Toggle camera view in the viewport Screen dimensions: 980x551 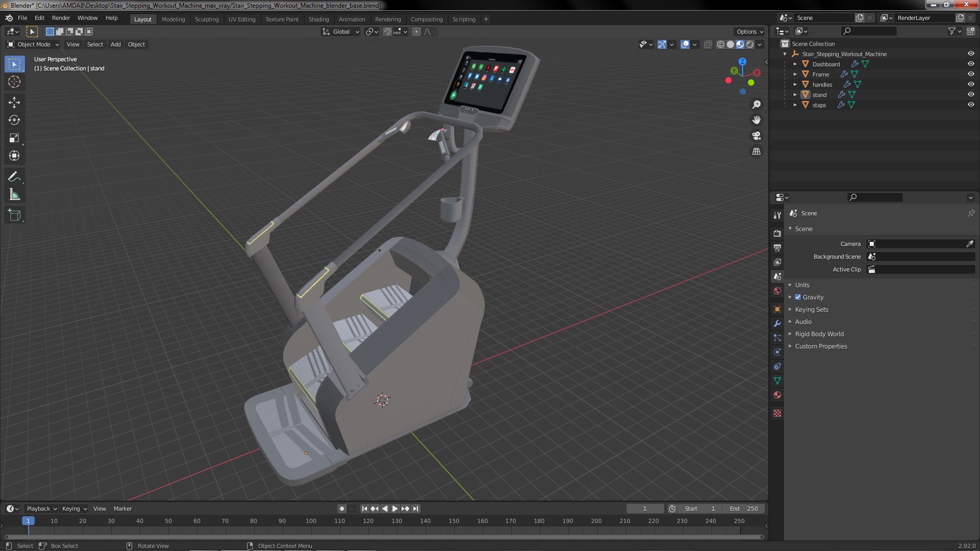tap(756, 136)
